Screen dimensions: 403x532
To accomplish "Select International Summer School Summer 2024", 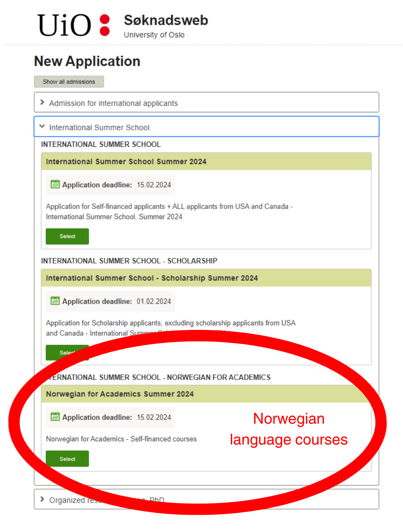I will [x=67, y=236].
